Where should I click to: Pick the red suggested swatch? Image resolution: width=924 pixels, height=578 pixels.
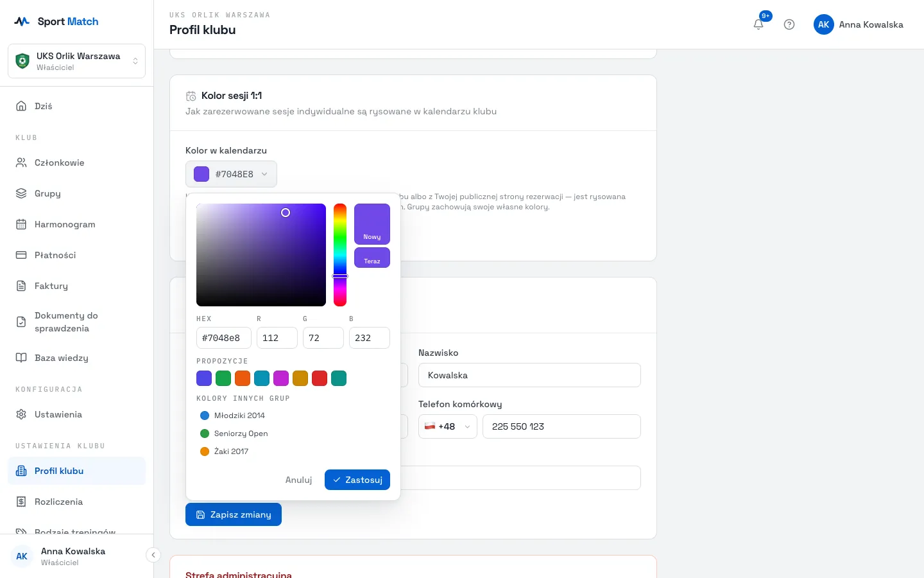[x=320, y=378]
